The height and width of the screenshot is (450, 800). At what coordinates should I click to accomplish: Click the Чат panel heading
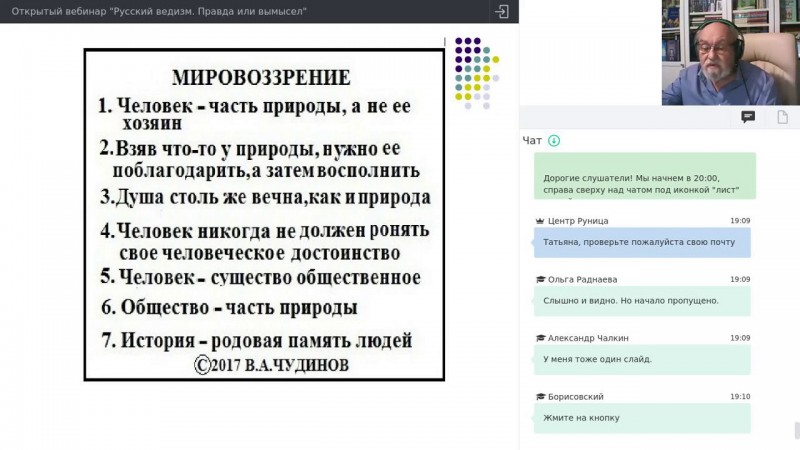coord(532,140)
